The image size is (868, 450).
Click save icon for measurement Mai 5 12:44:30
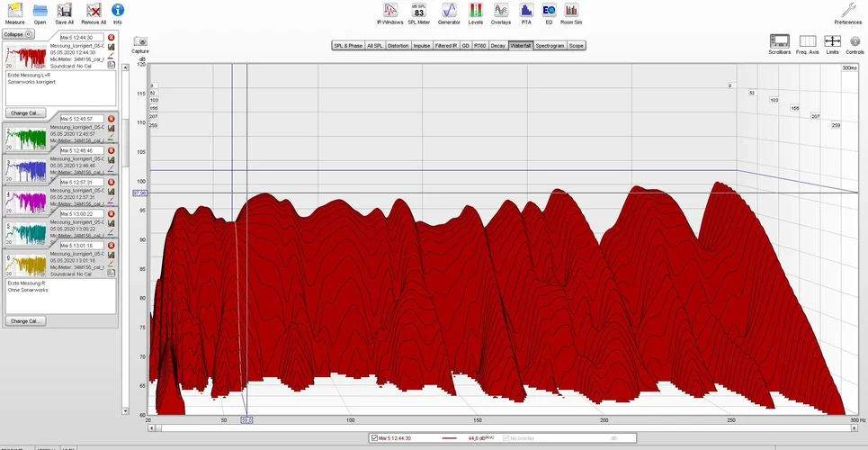tap(112, 47)
